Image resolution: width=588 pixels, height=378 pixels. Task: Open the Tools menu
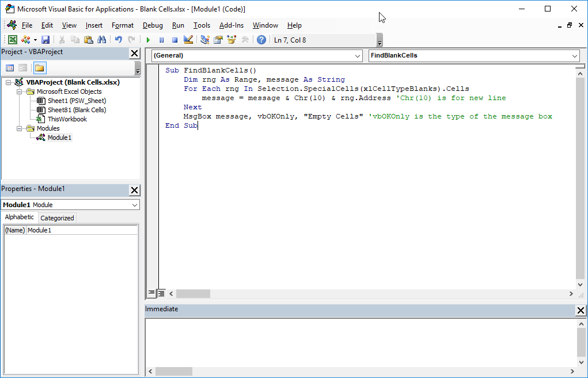point(202,25)
